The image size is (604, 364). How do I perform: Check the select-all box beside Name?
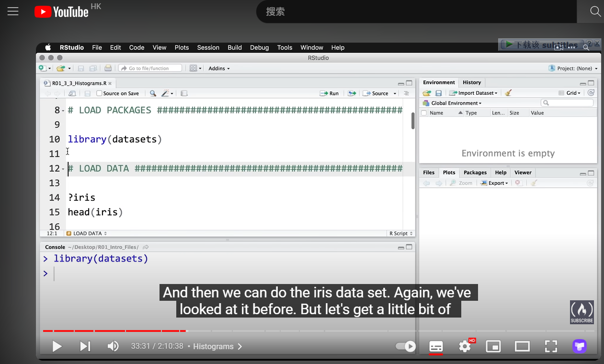pyautogui.click(x=423, y=113)
